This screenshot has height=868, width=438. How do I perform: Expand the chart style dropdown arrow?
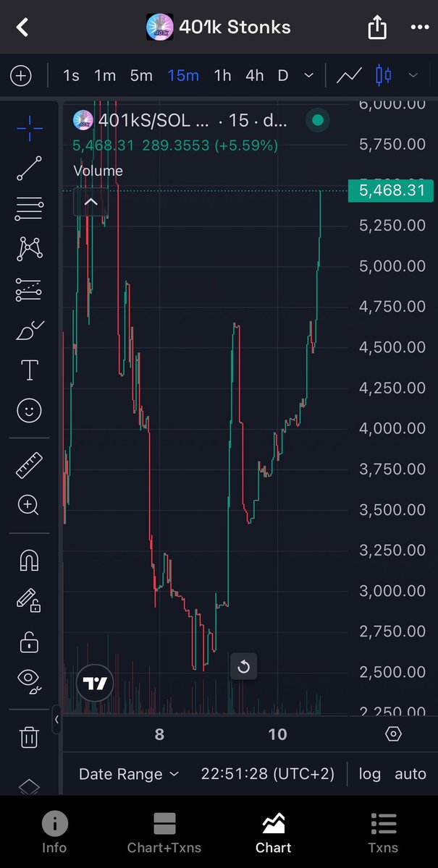pos(413,75)
